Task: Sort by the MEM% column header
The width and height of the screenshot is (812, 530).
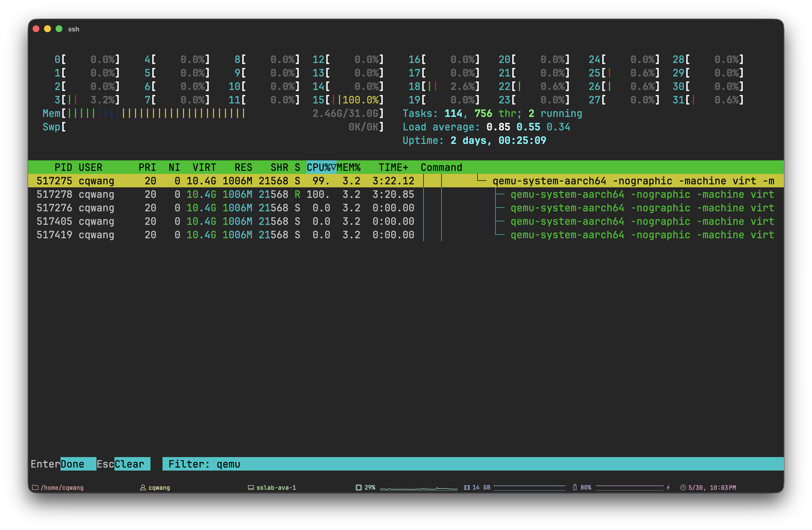Action: coord(348,167)
